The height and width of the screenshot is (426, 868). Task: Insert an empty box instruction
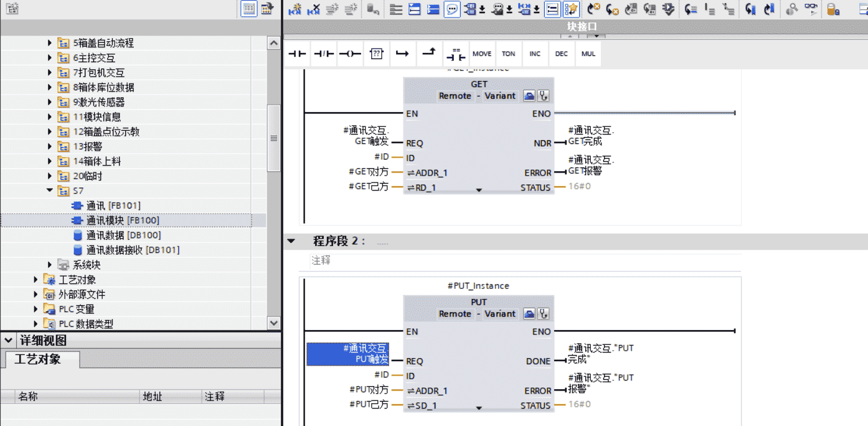click(376, 54)
